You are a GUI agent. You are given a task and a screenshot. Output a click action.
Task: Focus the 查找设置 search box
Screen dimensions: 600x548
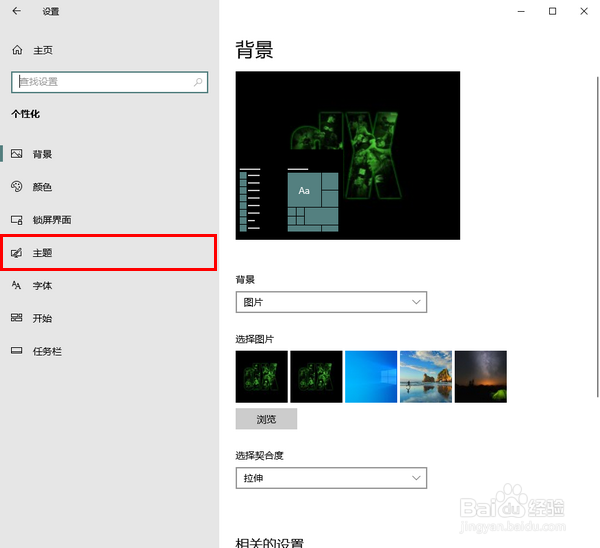[x=109, y=82]
